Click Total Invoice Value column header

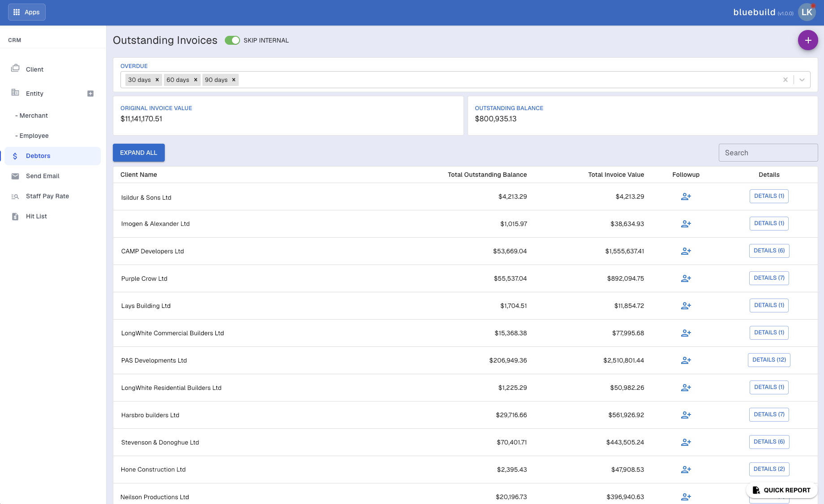coord(616,175)
